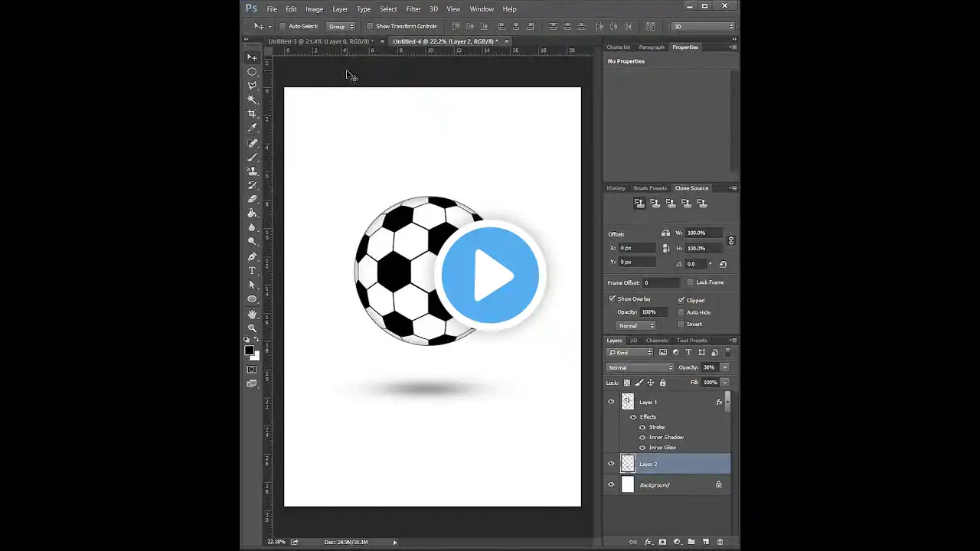
Task: Select the Horizontal Type tool
Action: coord(252,271)
